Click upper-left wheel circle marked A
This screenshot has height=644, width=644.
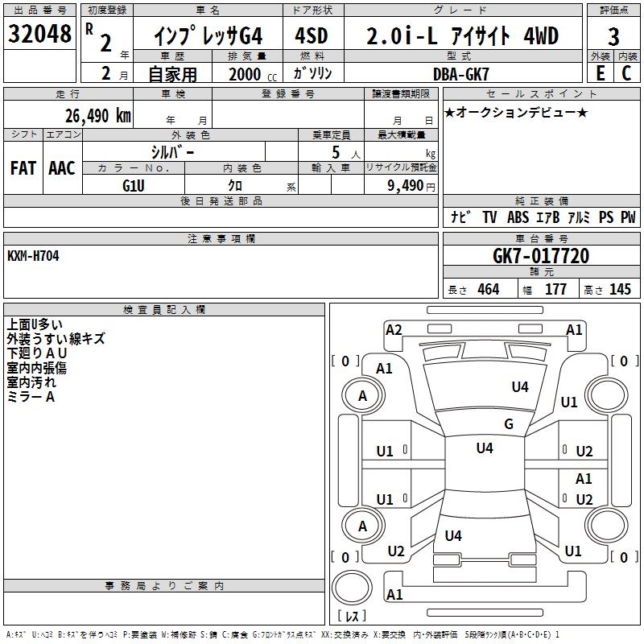pyautogui.click(x=362, y=395)
